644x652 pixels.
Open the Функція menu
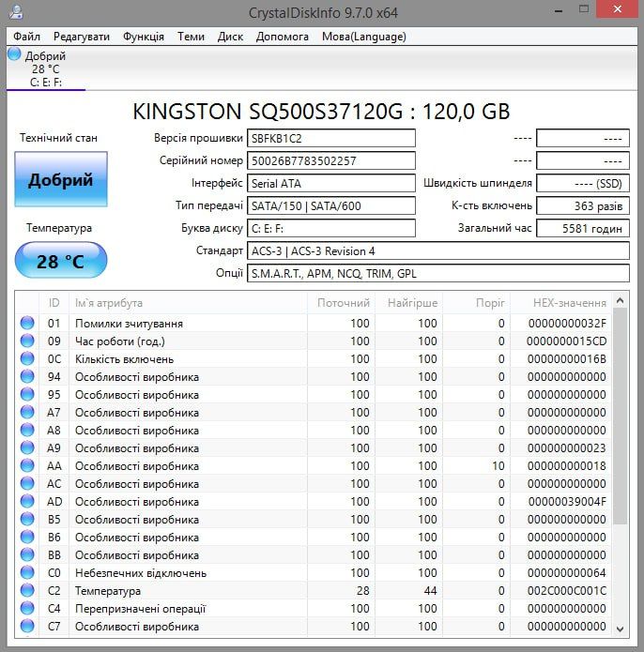(x=144, y=37)
